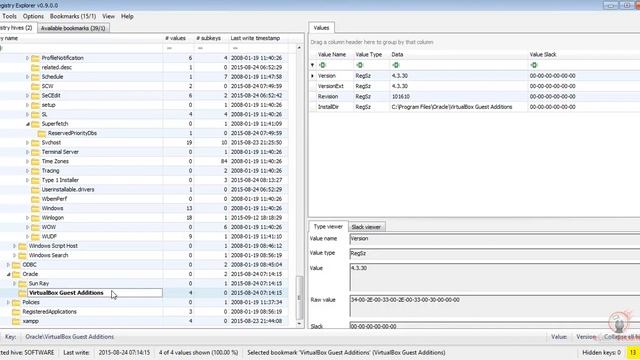Click the SL folder icon
The height and width of the screenshot is (360, 640).
[36, 114]
